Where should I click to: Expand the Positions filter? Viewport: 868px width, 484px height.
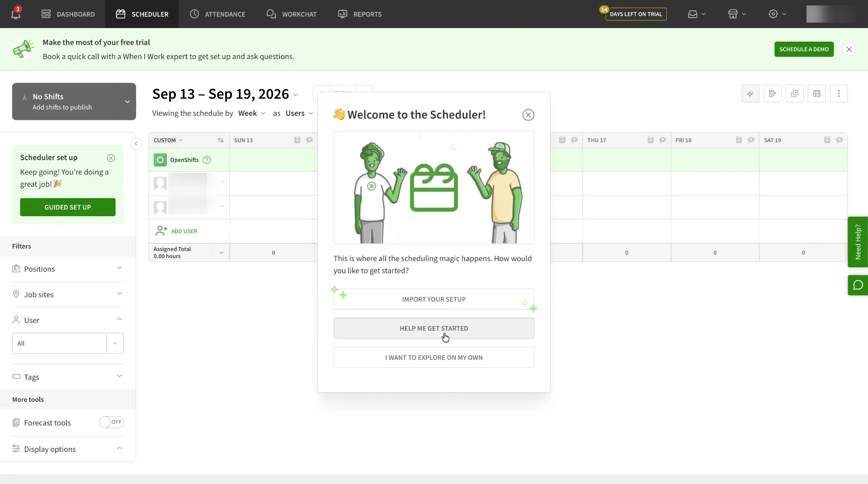(68, 269)
